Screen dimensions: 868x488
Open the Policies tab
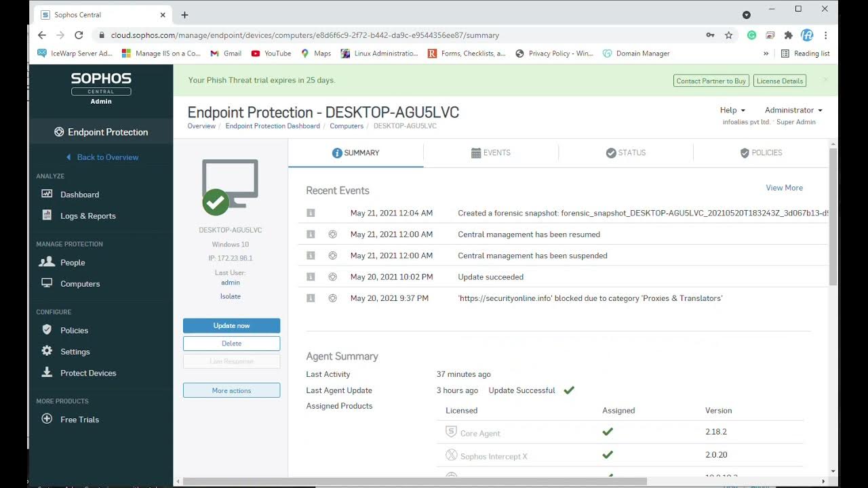pyautogui.click(x=761, y=152)
